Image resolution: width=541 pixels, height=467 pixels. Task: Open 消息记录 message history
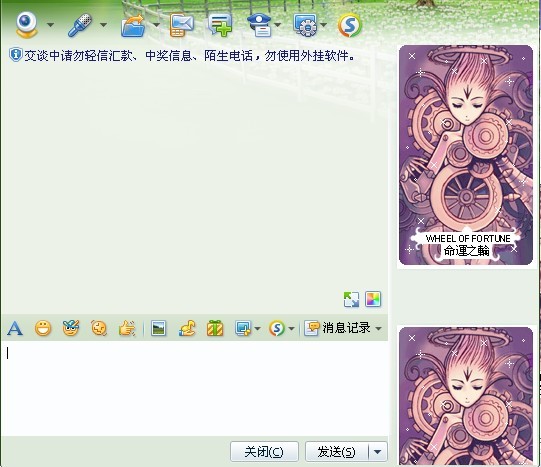coord(337,328)
